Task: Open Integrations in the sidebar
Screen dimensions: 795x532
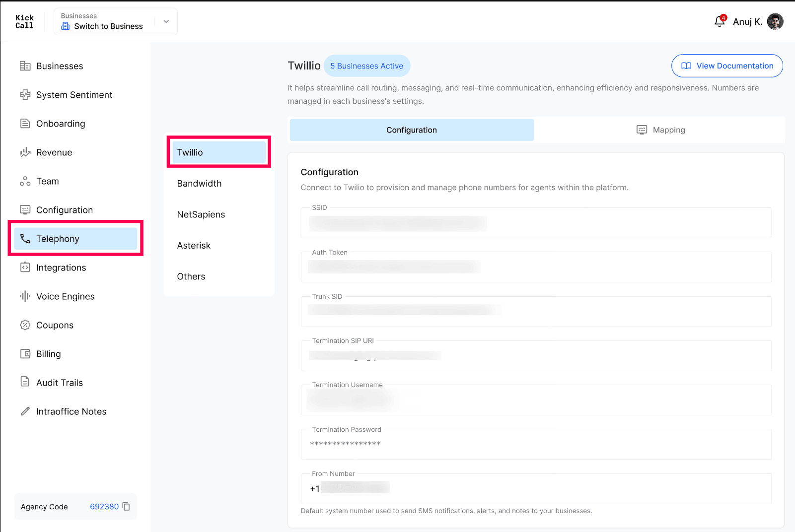Action: click(75, 267)
